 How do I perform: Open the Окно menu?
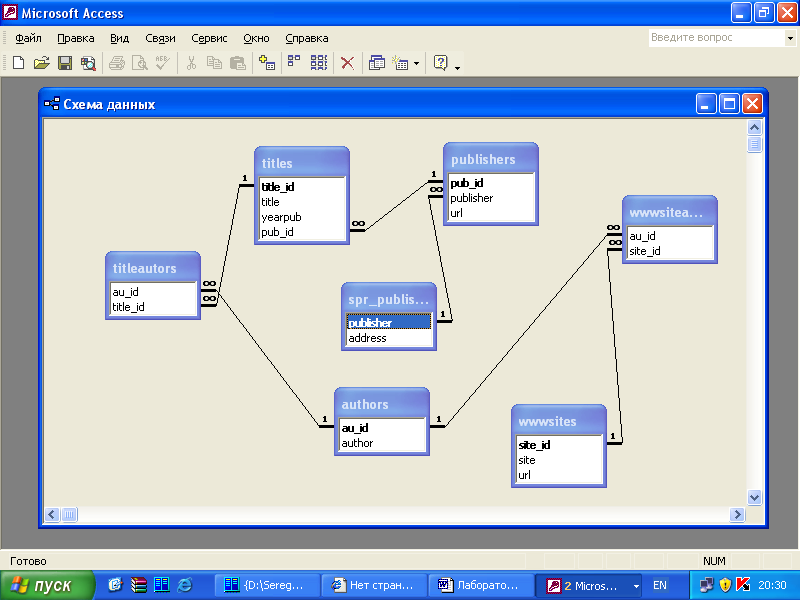click(256, 38)
